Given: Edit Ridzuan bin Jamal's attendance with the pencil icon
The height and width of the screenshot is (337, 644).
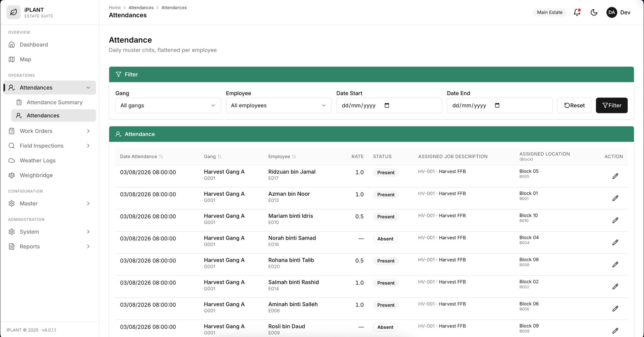Looking at the screenshot, I should [x=615, y=176].
